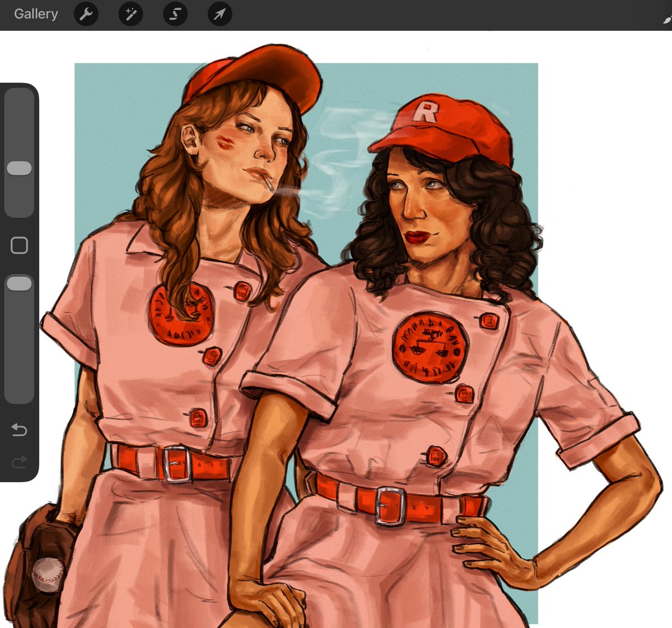This screenshot has height=628, width=672.
Task: Activate the Transform arrow tool
Action: [220, 14]
